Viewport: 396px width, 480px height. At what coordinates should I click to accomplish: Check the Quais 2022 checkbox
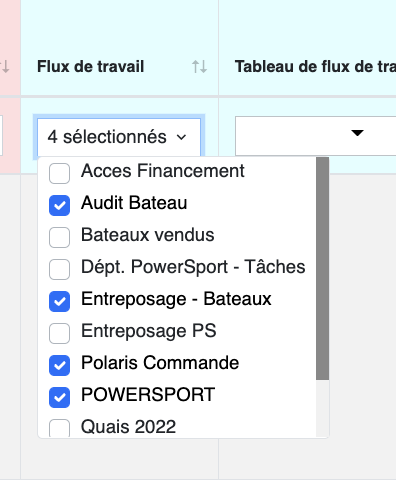(x=59, y=428)
